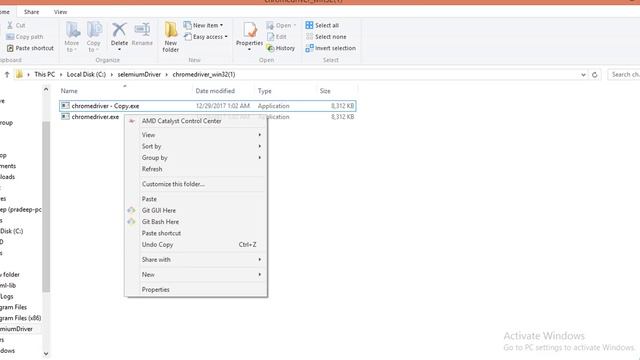Click the Edit ribbon button
640x360 pixels.
pyautogui.click(x=277, y=37)
